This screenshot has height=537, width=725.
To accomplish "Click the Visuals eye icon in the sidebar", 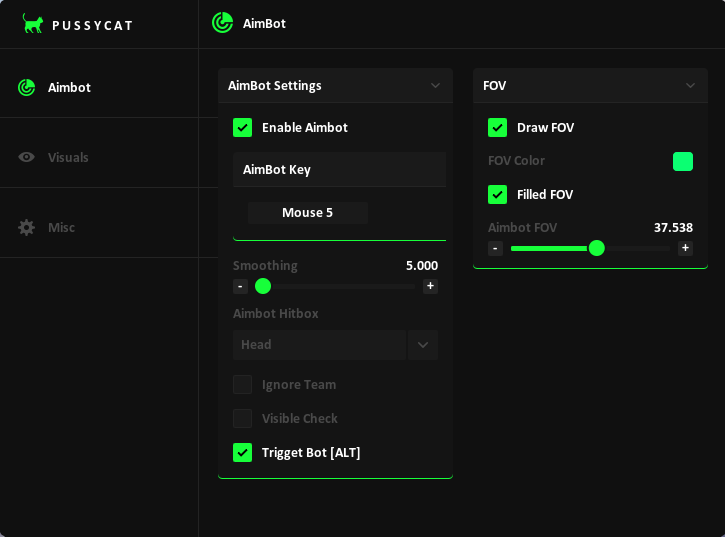I will 27,158.
